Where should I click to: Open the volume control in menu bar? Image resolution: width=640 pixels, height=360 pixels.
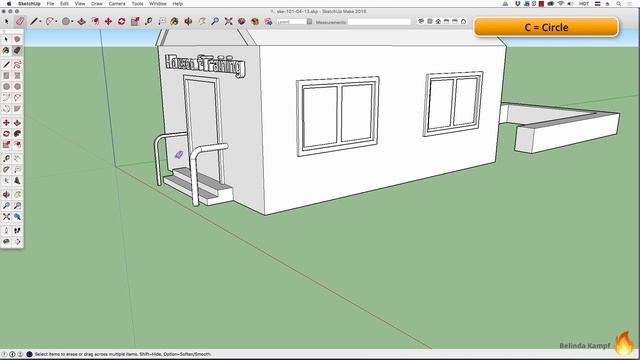click(x=570, y=4)
